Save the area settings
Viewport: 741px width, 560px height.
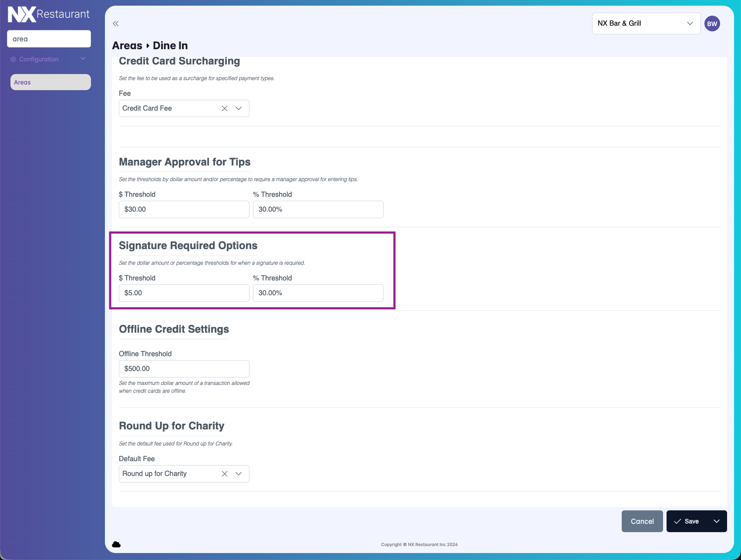(x=687, y=521)
